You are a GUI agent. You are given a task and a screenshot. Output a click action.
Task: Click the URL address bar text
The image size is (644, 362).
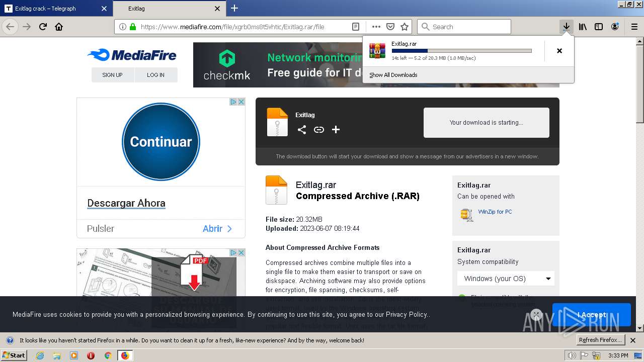pyautogui.click(x=232, y=27)
